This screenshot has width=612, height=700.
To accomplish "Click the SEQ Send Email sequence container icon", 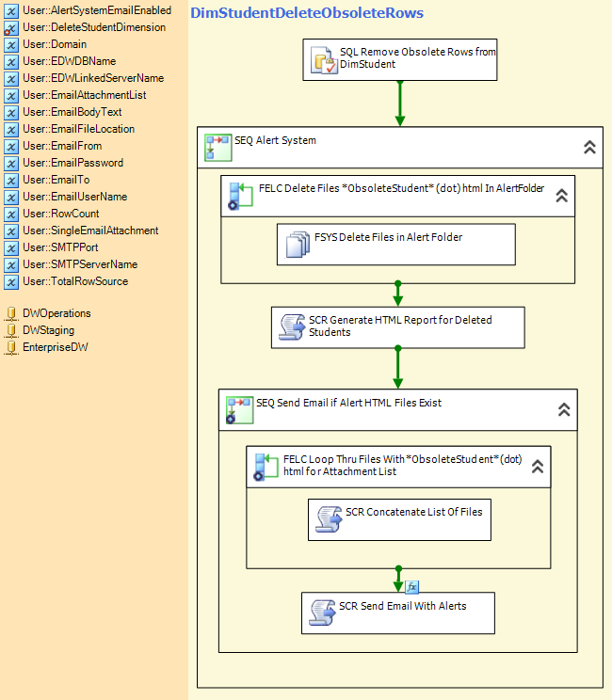I will click(239, 410).
